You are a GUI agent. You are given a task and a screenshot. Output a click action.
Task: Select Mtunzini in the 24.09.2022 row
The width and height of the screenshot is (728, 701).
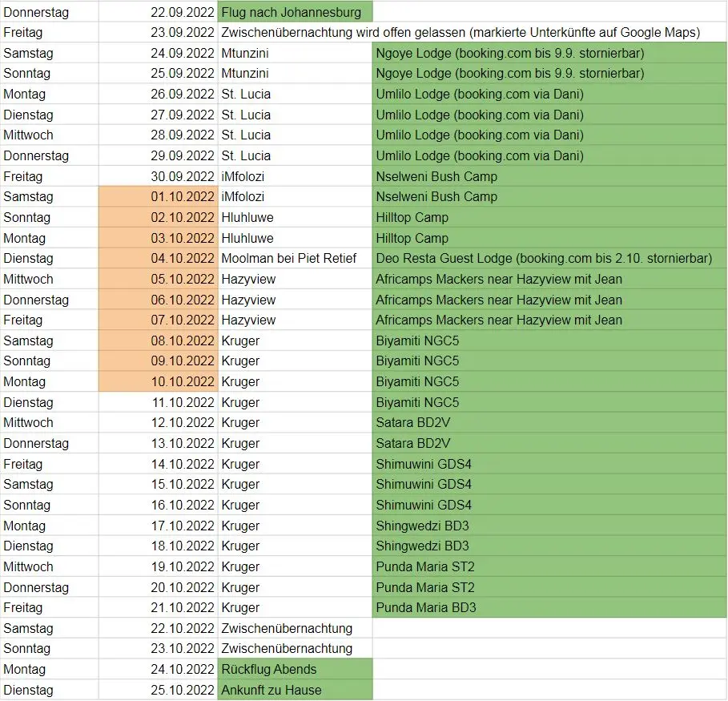[295, 53]
